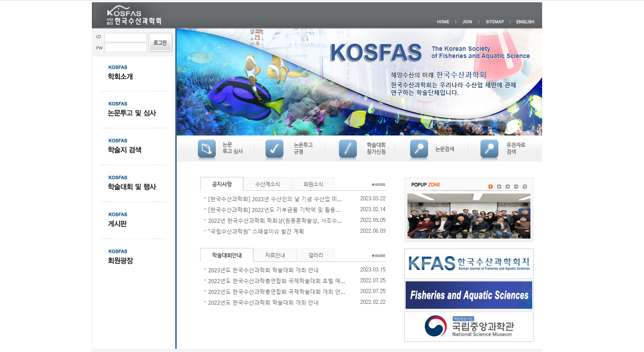Expand notices with the +MORE link
The image size is (644, 352).
tap(379, 185)
